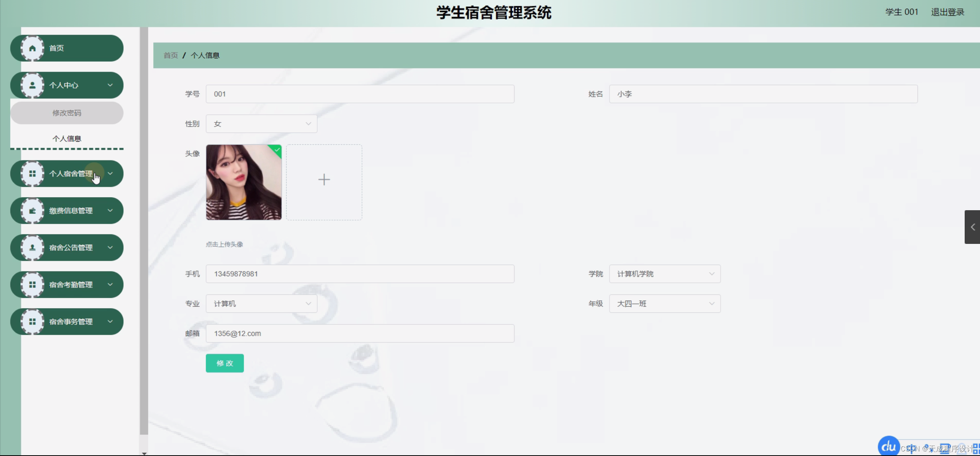980x456 pixels.
Task: Click the Baidu logo at bottom right
Action: tap(888, 446)
